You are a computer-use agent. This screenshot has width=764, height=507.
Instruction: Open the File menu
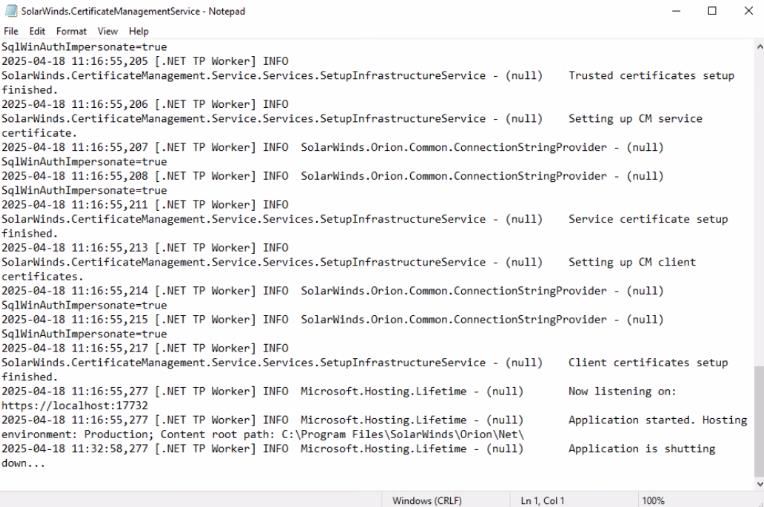pyautogui.click(x=11, y=31)
